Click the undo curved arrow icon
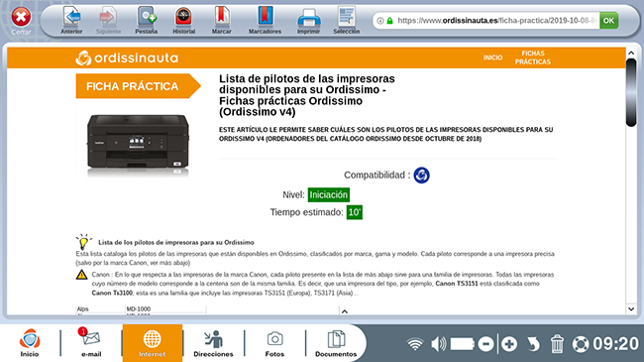Screen dimensions: 644x362 533,344
